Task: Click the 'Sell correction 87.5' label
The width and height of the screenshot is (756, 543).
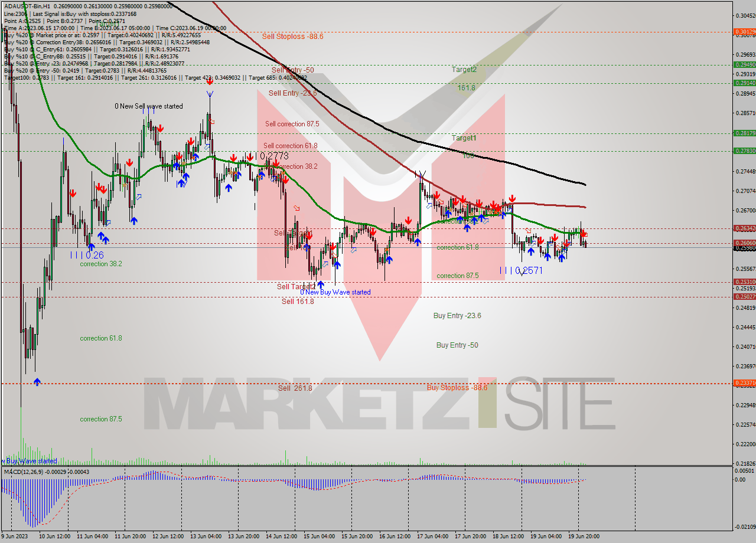Action: click(x=292, y=124)
